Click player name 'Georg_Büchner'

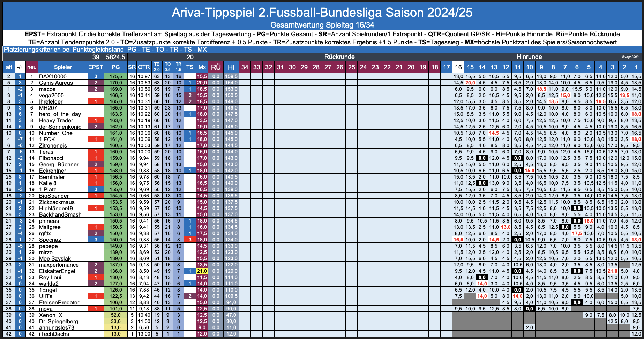pos(59,164)
